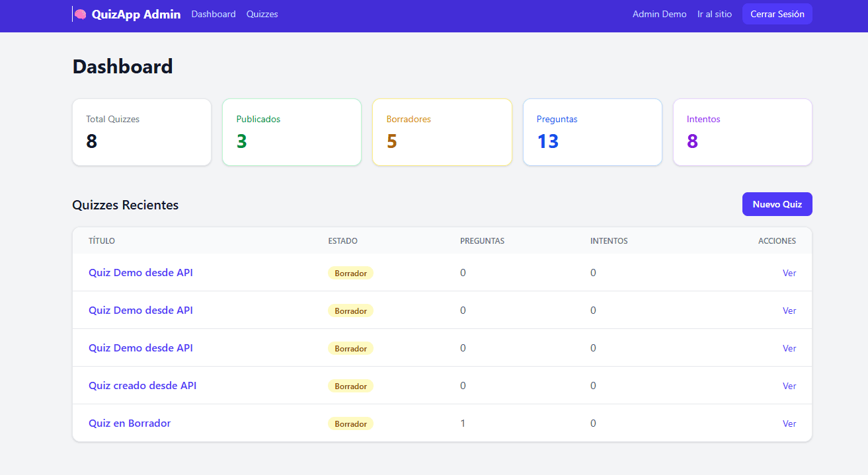Click the QuizApp brain logo icon

(80, 13)
